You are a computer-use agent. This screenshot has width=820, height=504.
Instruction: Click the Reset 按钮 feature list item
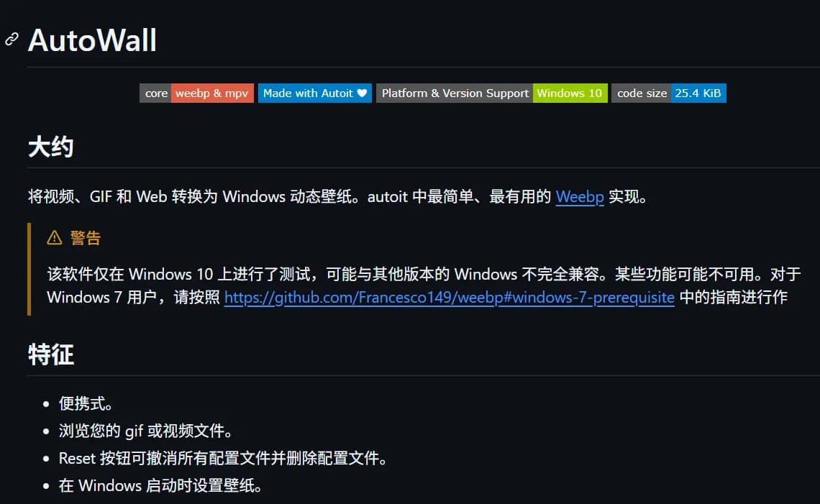coord(223,459)
